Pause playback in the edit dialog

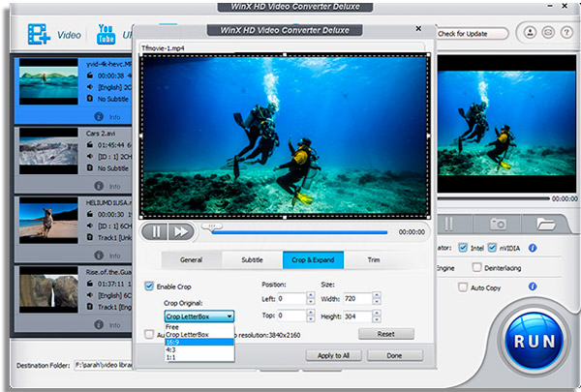click(155, 232)
